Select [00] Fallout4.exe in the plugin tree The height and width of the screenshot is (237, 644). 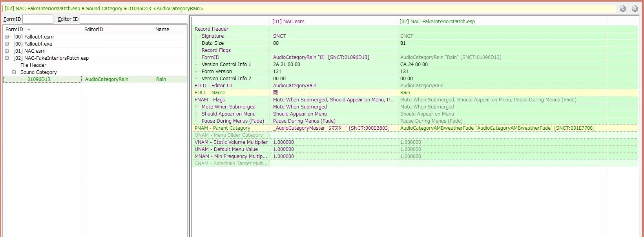tap(33, 44)
